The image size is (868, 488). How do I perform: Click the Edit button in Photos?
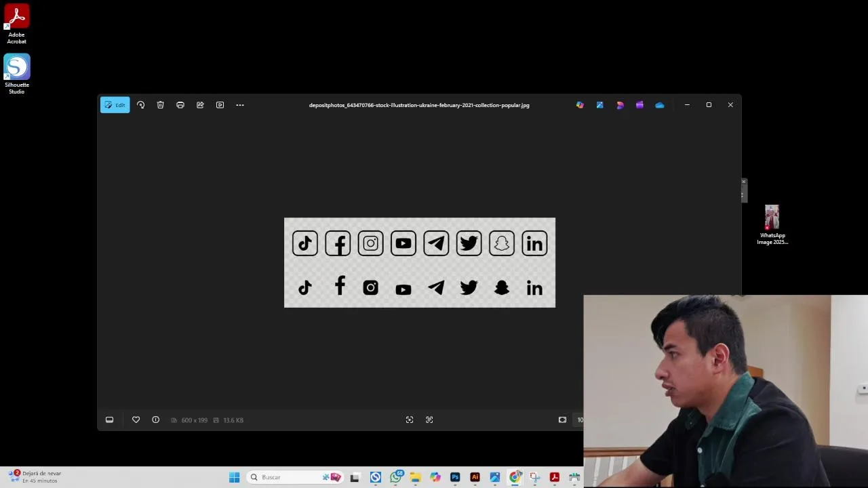click(115, 105)
